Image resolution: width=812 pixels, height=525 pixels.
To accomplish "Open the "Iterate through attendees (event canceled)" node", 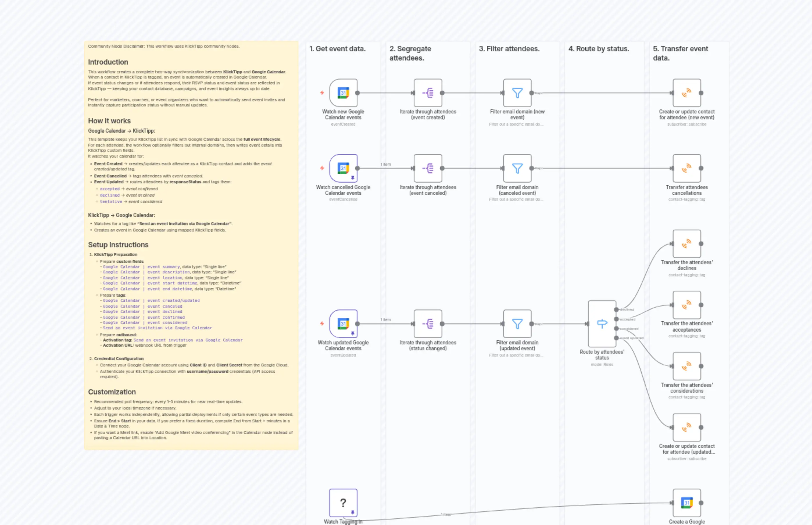I will click(428, 168).
